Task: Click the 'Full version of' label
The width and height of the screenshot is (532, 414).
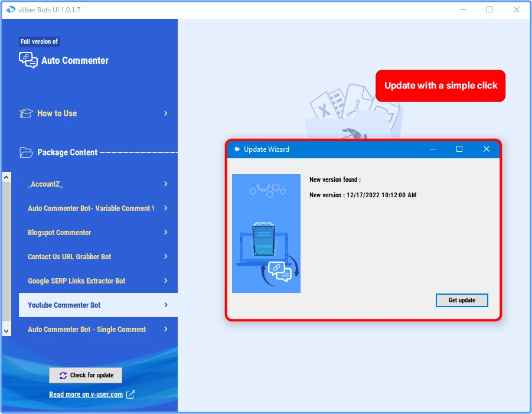Action: pos(40,41)
